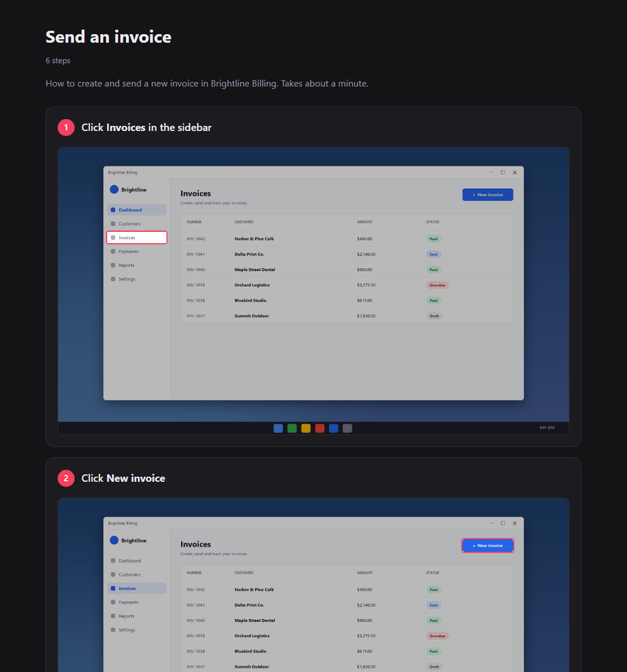Click $960.00 amount in step 2 screenshot

click(x=364, y=620)
